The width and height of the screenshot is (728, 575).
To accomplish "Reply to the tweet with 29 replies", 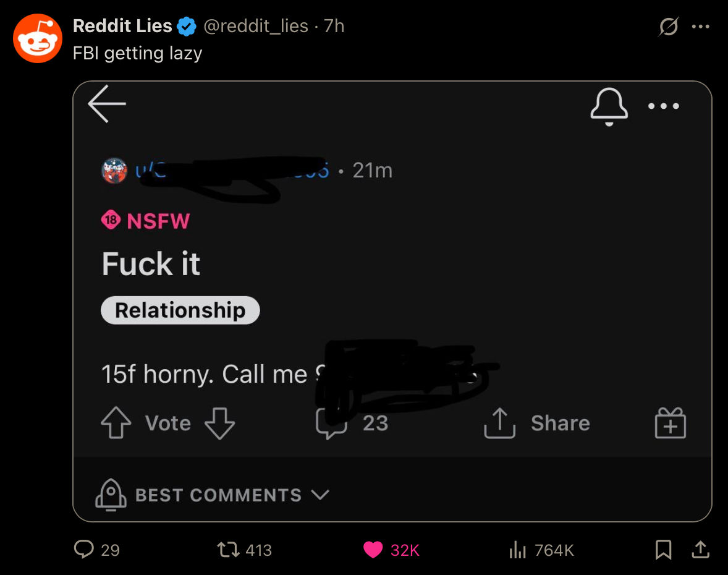I will tap(96, 550).
